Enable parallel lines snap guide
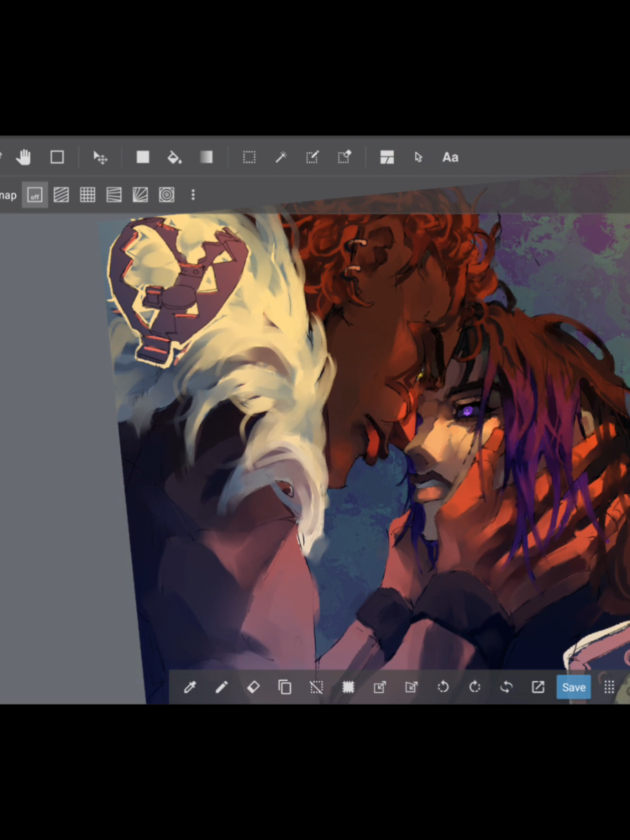The width and height of the screenshot is (630, 840). point(61,195)
